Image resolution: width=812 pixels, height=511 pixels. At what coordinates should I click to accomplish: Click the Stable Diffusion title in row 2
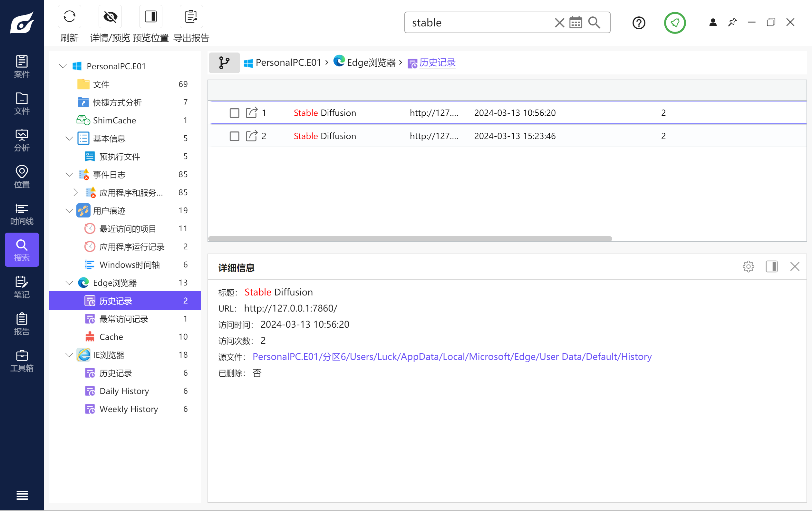[x=325, y=136]
